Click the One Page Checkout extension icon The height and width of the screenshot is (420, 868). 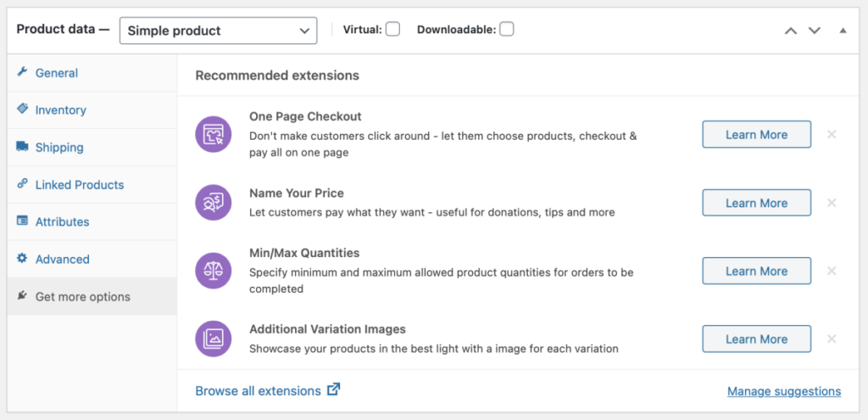click(x=213, y=134)
